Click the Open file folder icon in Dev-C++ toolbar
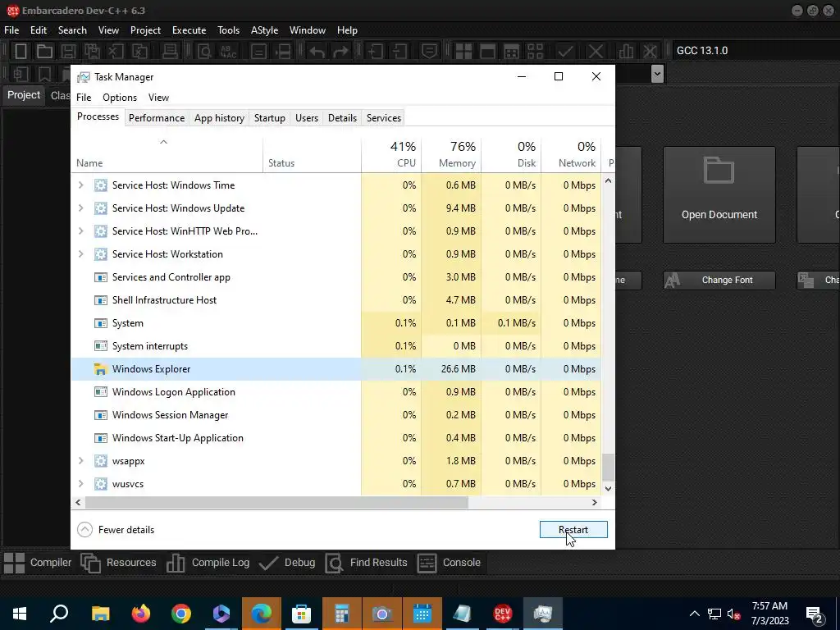The height and width of the screenshot is (630, 840). click(44, 51)
